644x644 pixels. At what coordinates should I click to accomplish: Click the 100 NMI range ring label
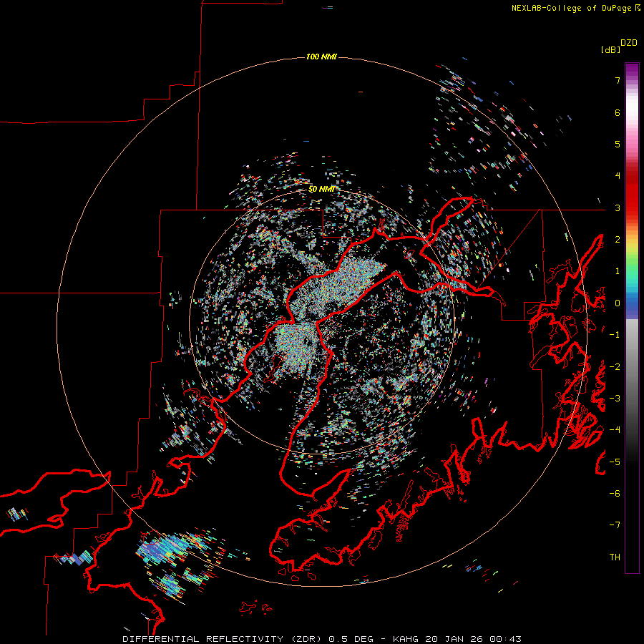tap(321, 57)
